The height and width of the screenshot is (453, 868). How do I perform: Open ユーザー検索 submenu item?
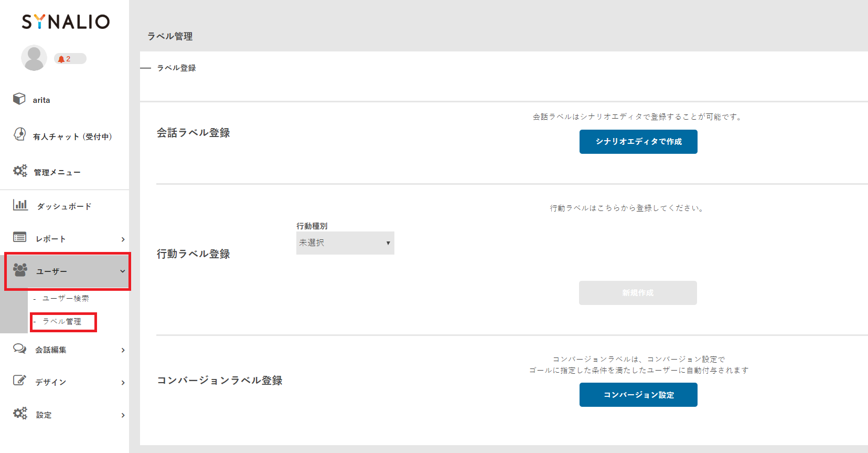(66, 298)
